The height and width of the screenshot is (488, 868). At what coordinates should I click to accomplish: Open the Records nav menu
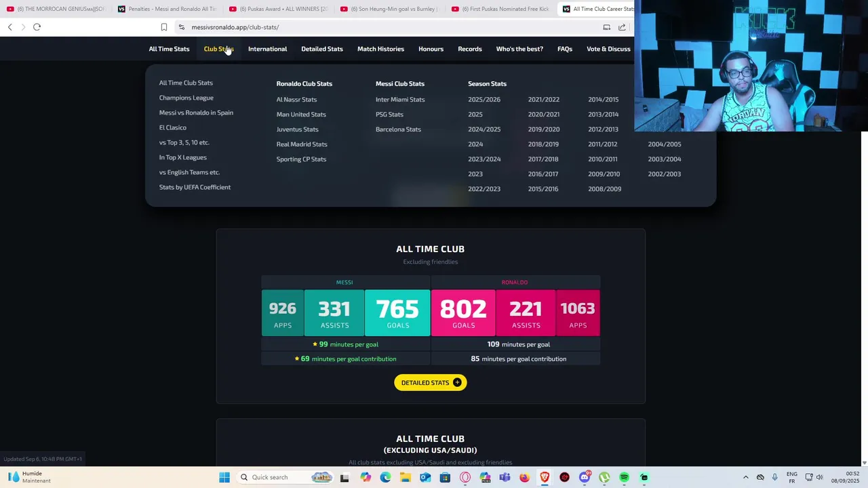(470, 49)
